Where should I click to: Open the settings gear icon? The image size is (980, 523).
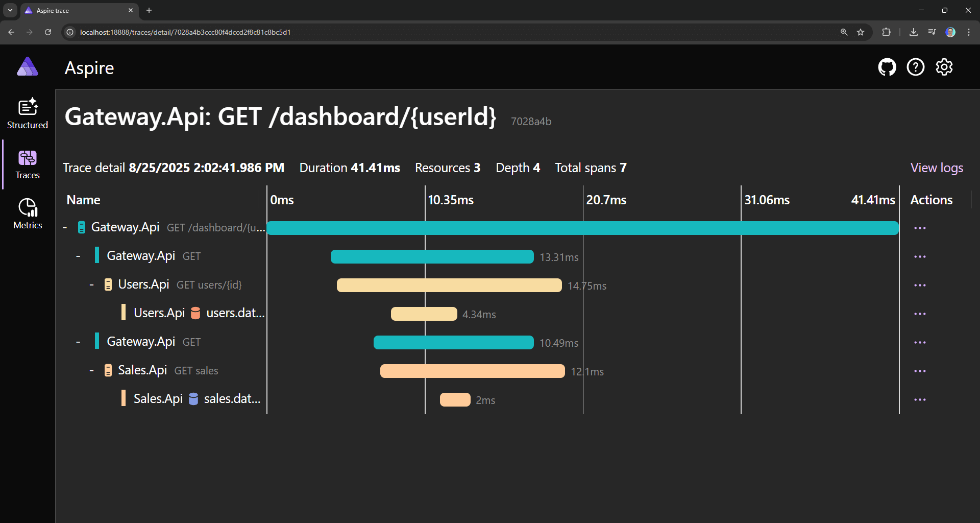pyautogui.click(x=944, y=67)
